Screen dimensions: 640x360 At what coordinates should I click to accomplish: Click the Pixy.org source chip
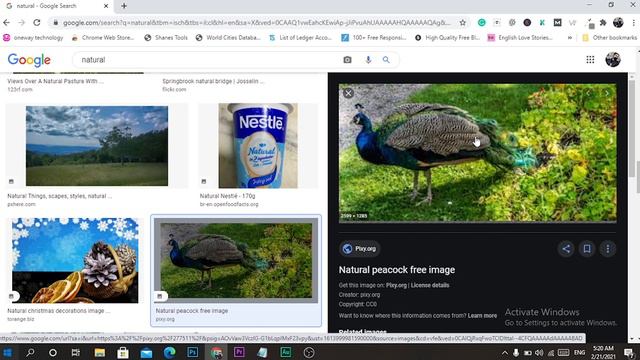pyautogui.click(x=360, y=249)
